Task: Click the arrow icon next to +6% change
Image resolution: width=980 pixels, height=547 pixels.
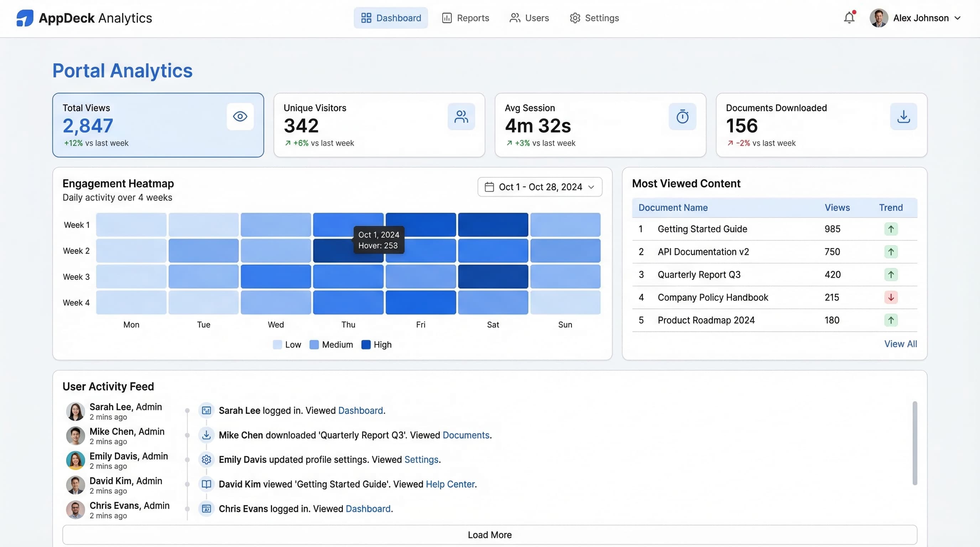Action: (288, 143)
